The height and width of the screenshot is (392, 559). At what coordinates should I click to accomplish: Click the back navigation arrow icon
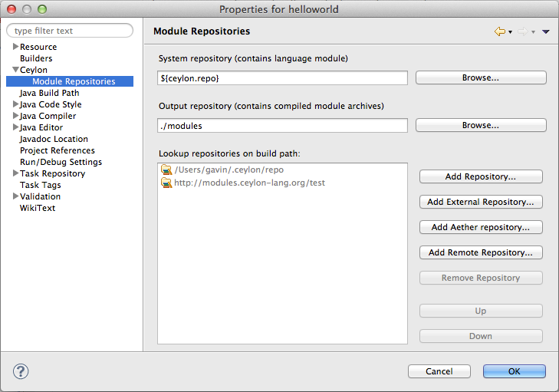[500, 31]
